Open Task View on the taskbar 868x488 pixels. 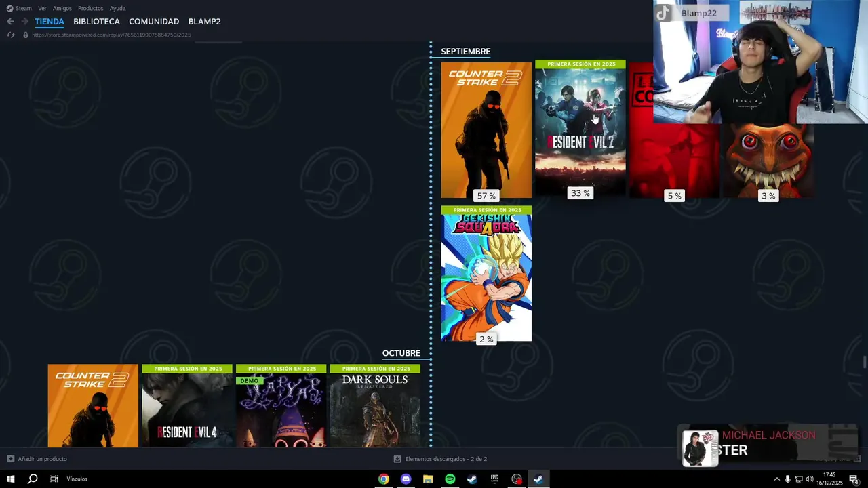(x=54, y=479)
